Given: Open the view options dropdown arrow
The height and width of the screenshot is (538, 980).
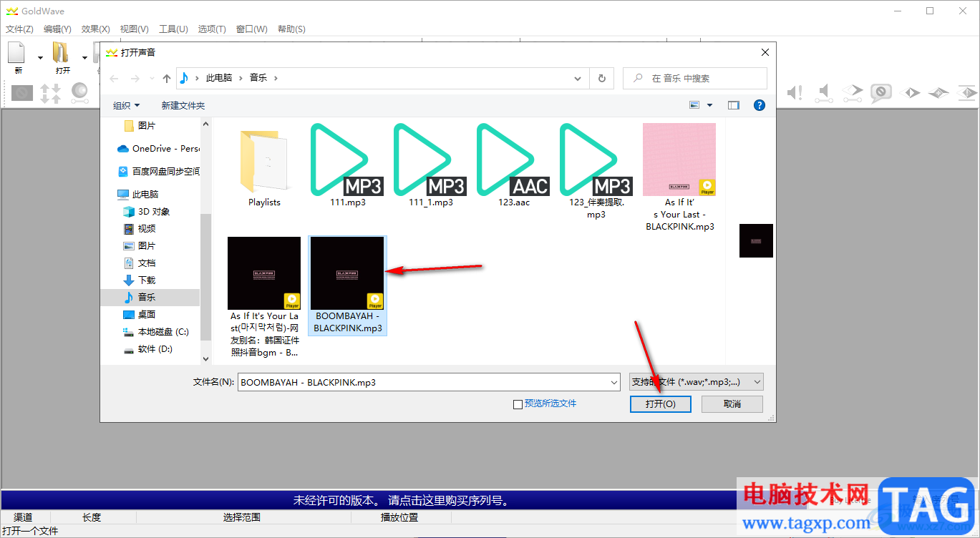Looking at the screenshot, I should 710,105.
